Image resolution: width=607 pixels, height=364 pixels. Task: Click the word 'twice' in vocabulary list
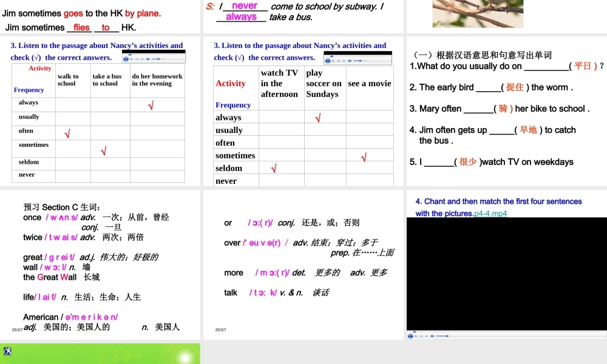point(33,237)
